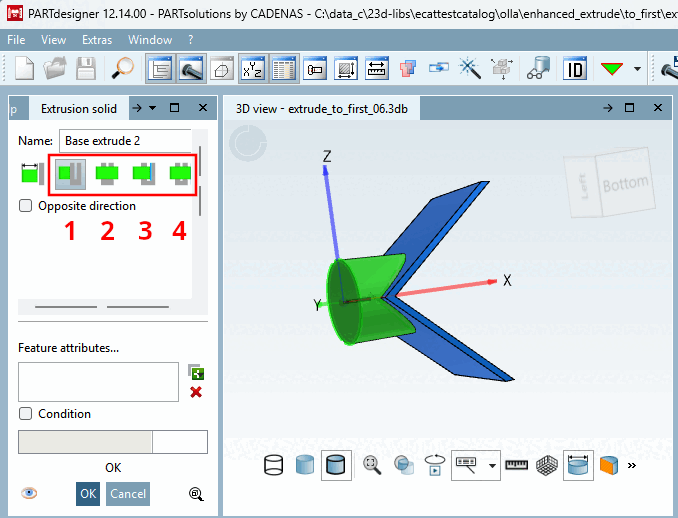Open the Window menu
The width and height of the screenshot is (678, 518).
click(x=150, y=40)
